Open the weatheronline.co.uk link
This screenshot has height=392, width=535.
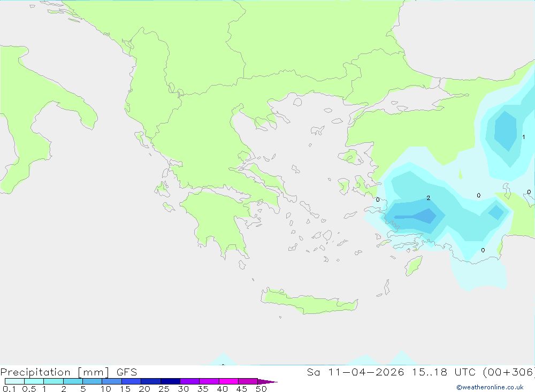(490, 387)
